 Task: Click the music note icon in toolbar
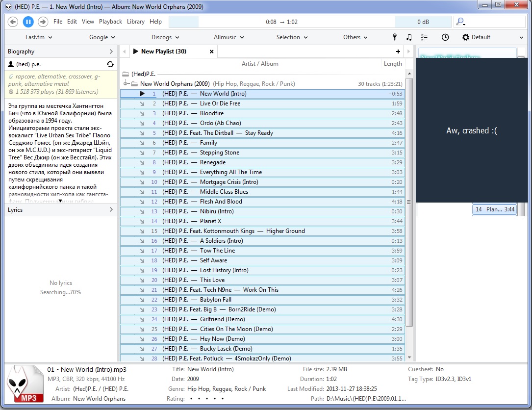click(x=409, y=37)
